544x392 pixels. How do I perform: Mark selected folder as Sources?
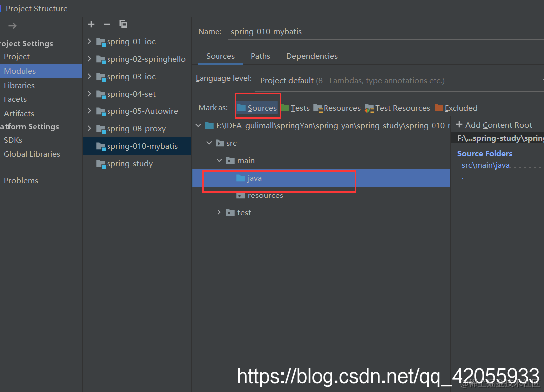click(x=257, y=108)
